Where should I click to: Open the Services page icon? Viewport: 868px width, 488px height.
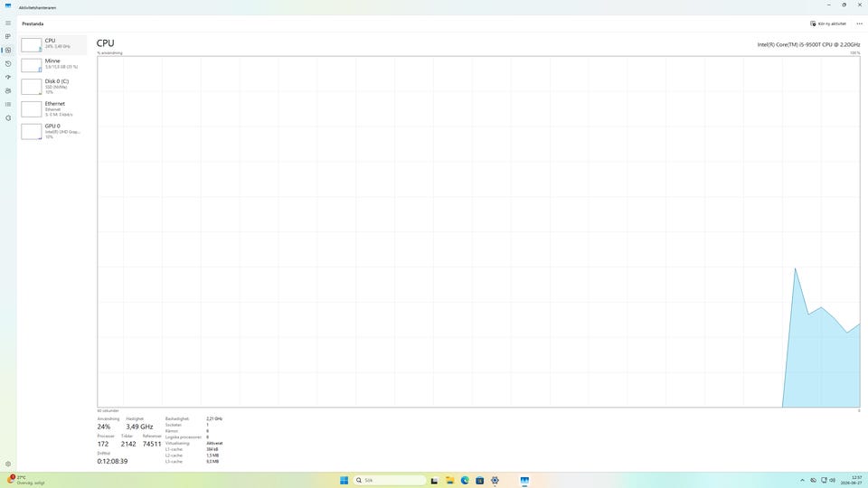8,117
